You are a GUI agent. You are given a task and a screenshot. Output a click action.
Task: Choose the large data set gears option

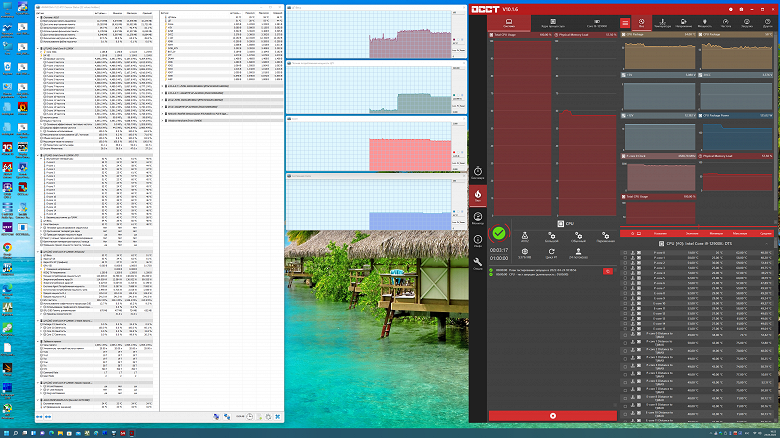coord(551,237)
